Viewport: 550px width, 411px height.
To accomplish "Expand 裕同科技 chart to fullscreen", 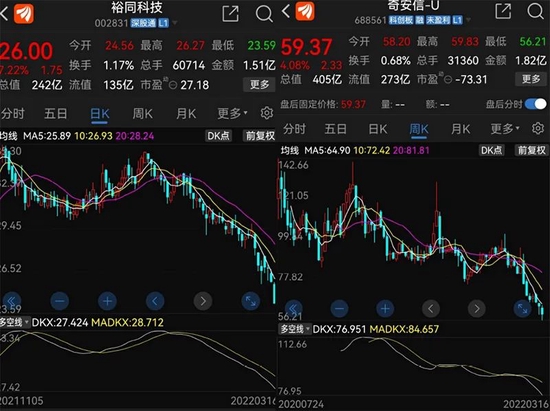I will click(250, 301).
